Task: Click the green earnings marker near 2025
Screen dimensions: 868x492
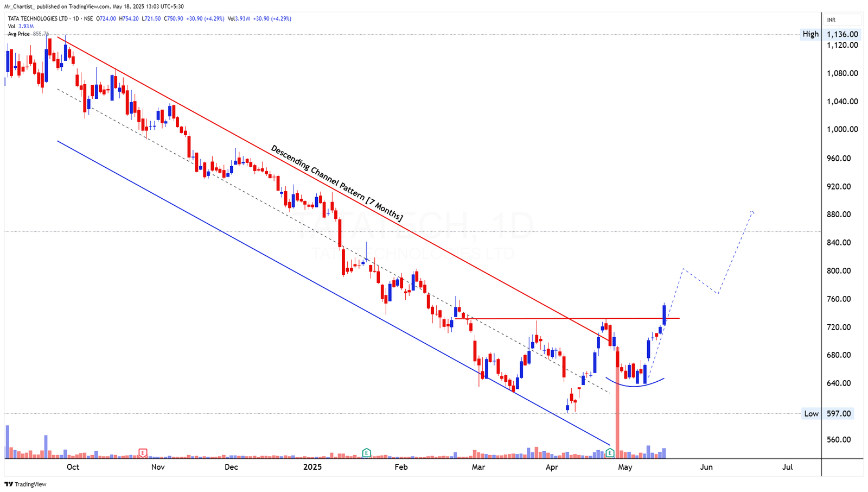Action: [367, 452]
